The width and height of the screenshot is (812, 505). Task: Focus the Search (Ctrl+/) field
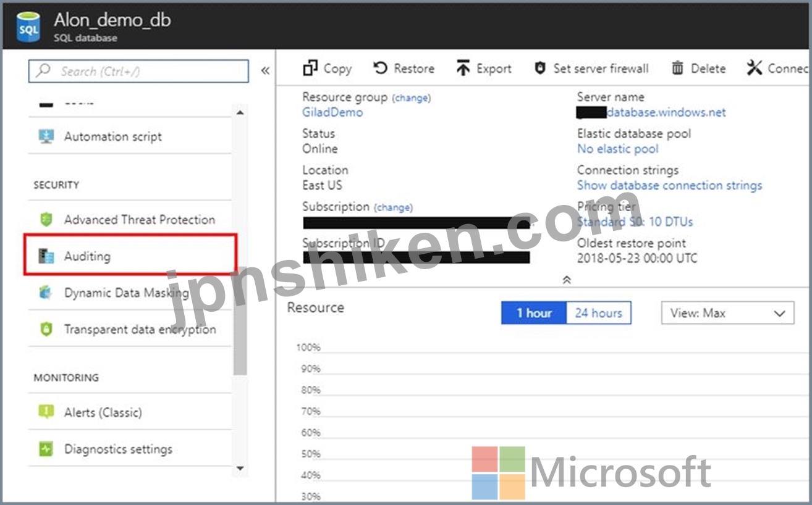pyautogui.click(x=138, y=71)
